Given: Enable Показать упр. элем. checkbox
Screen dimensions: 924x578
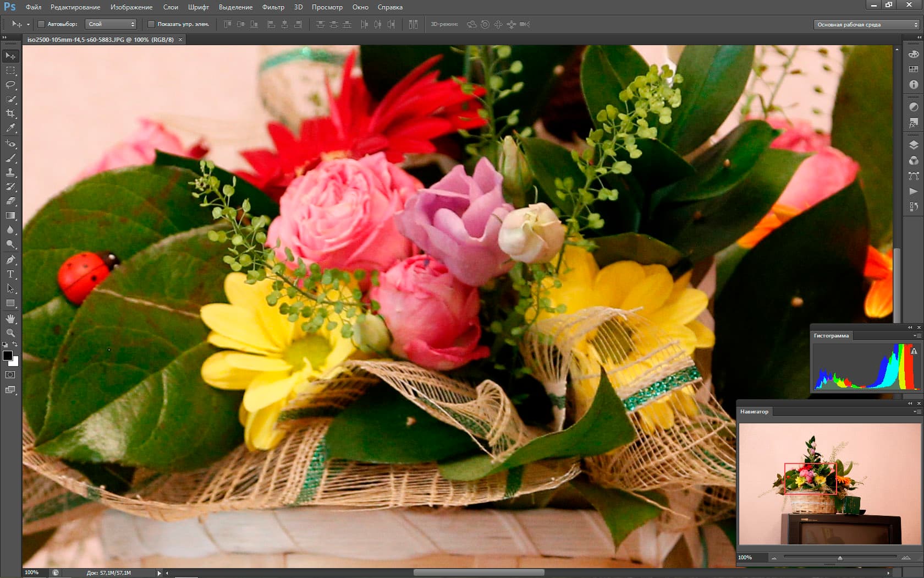Looking at the screenshot, I should [151, 24].
